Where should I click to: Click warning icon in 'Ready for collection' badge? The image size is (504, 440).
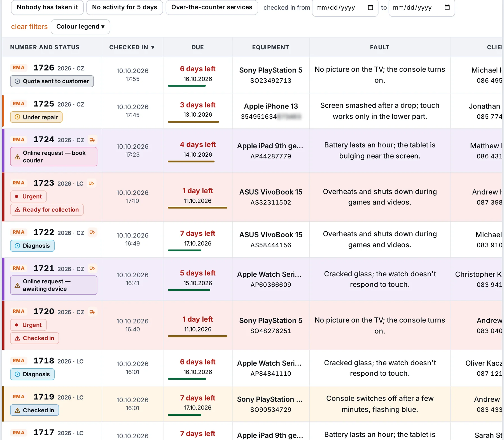click(17, 210)
